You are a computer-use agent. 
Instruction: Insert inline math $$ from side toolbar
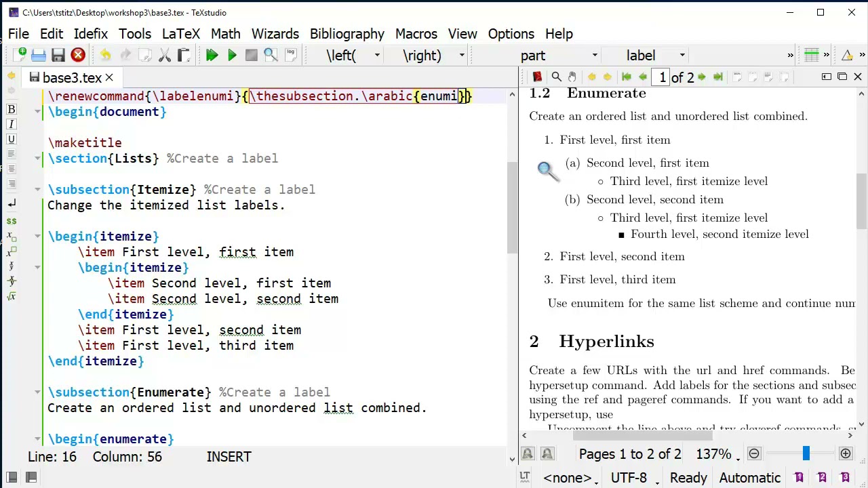[12, 221]
